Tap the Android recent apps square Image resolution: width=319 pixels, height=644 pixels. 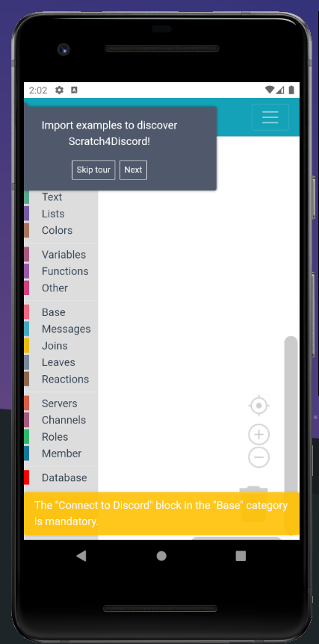click(x=241, y=556)
